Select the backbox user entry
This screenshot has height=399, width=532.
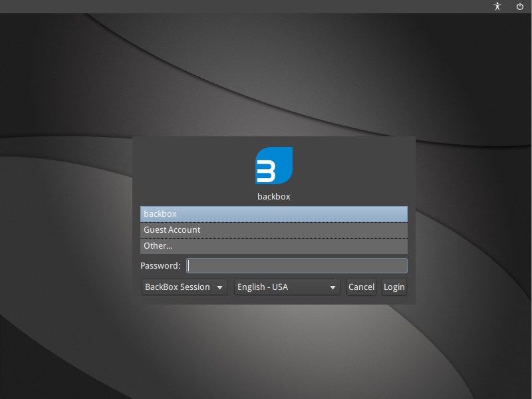click(274, 214)
